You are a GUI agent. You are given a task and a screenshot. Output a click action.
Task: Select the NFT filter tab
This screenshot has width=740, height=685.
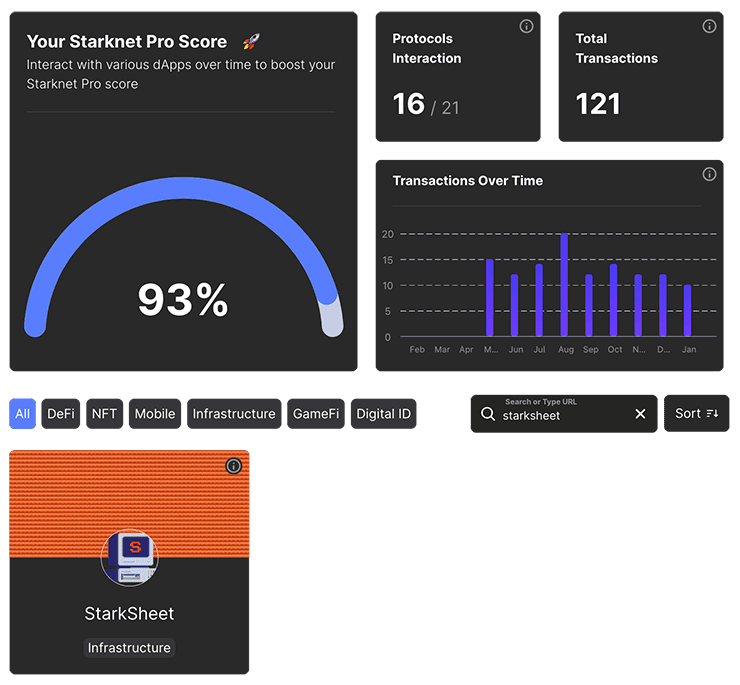click(104, 414)
